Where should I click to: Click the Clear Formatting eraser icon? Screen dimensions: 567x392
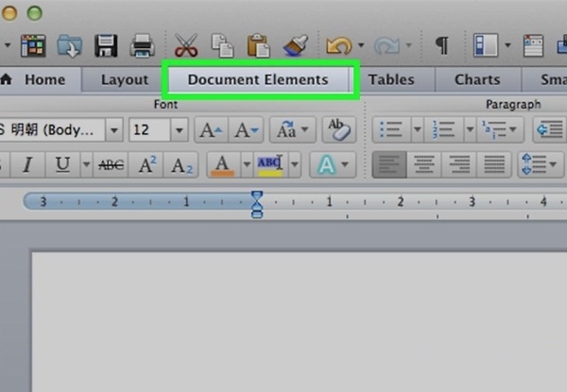[x=336, y=128]
